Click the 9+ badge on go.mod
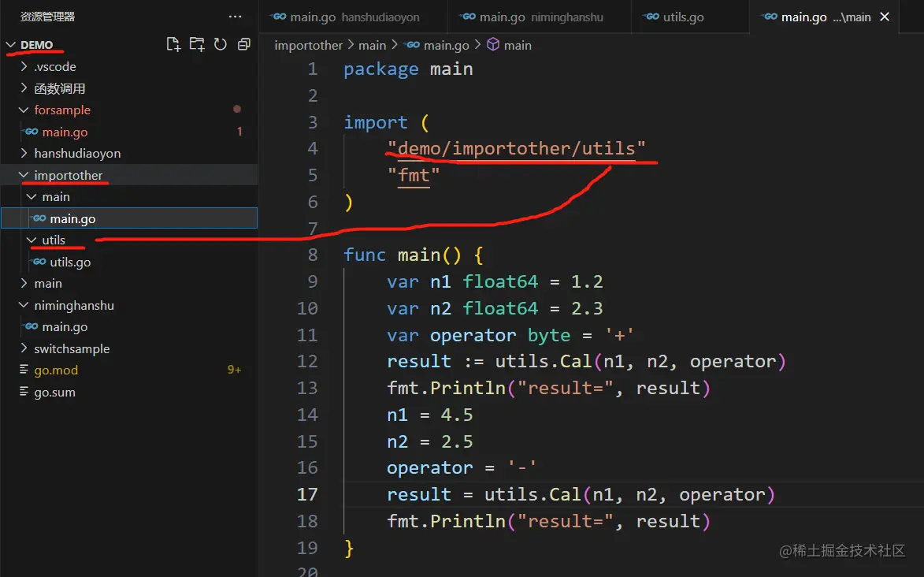This screenshot has height=577, width=924. [x=234, y=370]
